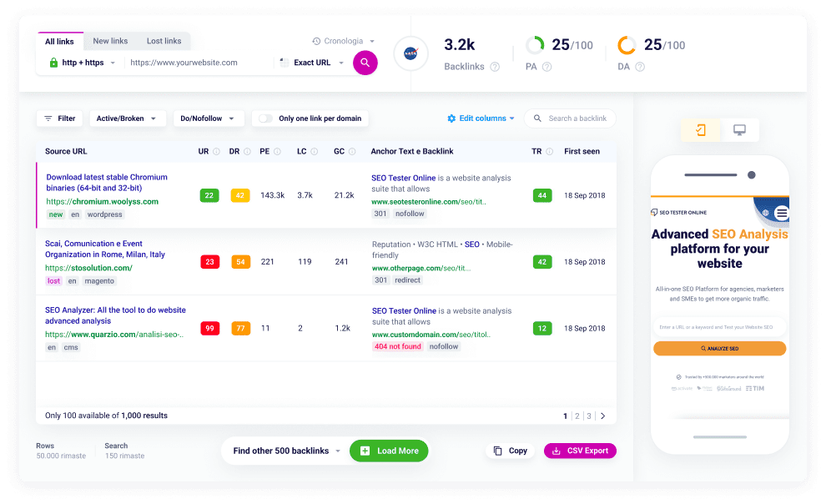Screen dimensions: 826x504
Task: Click the NASA logo badge
Action: [x=410, y=52]
